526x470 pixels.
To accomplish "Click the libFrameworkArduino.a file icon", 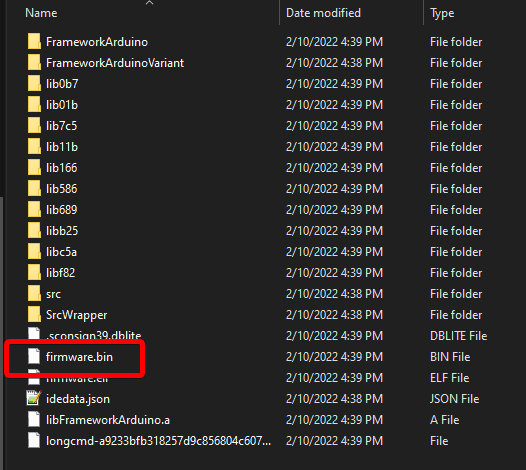I will 34,419.
